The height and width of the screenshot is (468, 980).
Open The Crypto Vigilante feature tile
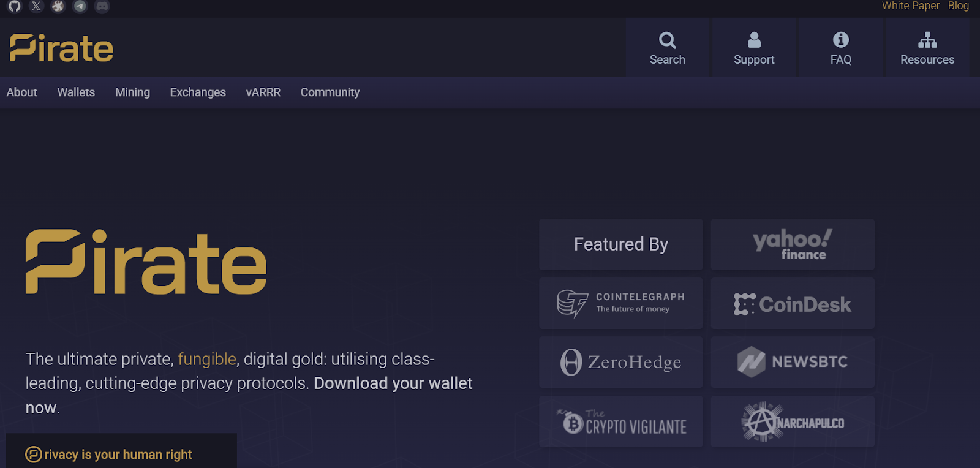pyautogui.click(x=621, y=421)
